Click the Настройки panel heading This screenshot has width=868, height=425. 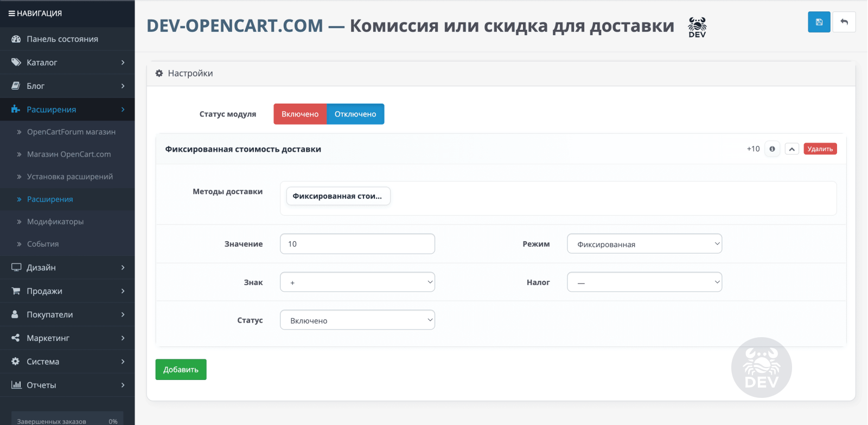coord(501,73)
